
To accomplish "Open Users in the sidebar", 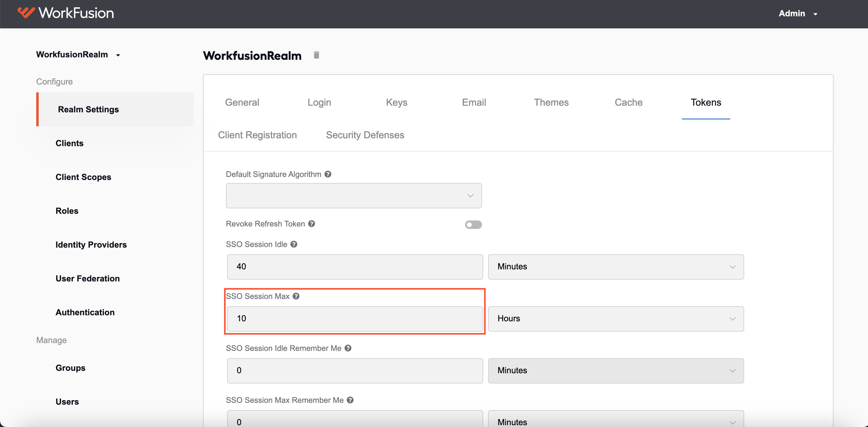I will pos(67,402).
